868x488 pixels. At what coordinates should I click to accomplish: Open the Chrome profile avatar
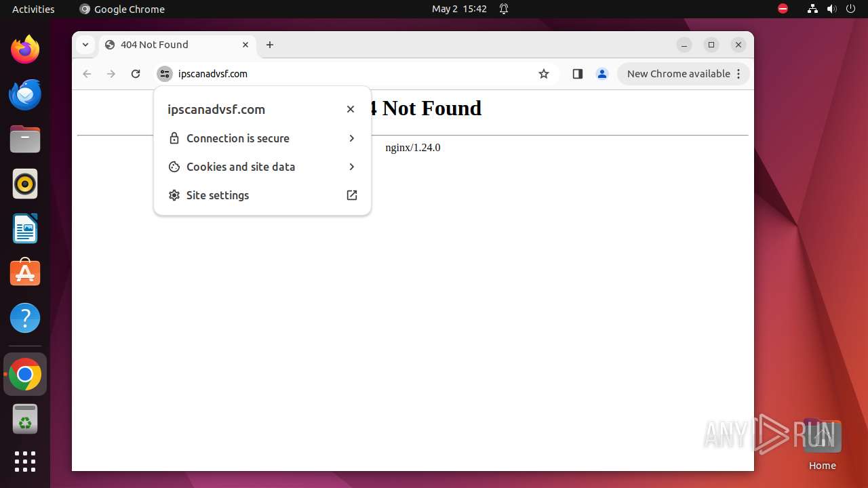click(602, 74)
